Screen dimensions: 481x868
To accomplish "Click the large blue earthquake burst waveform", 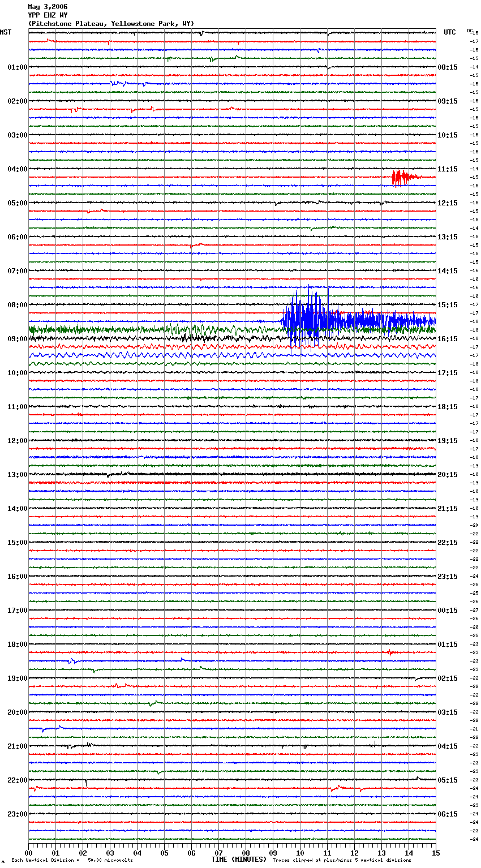I will pyautogui.click(x=358, y=320).
